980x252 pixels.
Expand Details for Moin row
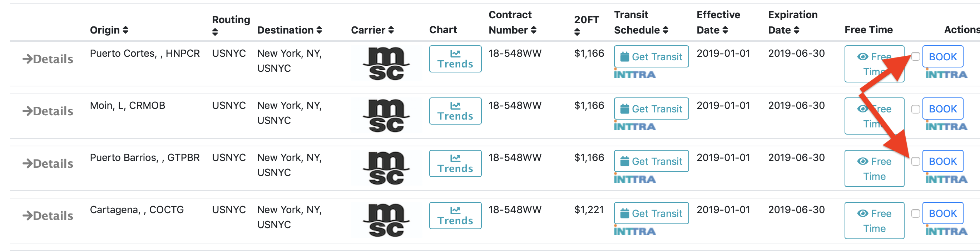(x=48, y=111)
